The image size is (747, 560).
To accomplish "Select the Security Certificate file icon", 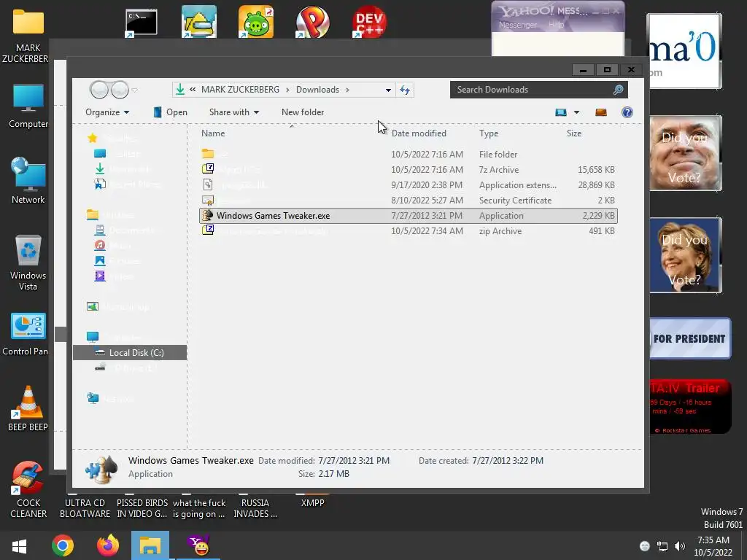I will [x=208, y=200].
